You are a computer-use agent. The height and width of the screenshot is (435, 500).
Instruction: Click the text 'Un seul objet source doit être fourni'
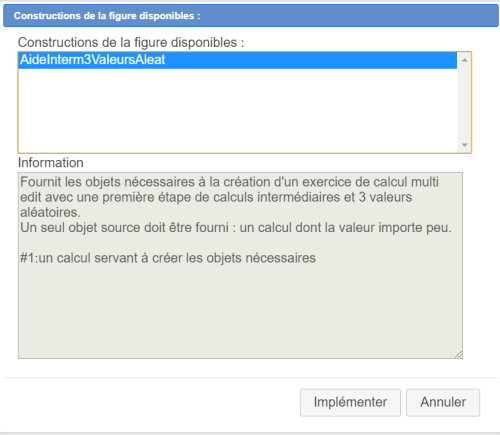(124, 228)
